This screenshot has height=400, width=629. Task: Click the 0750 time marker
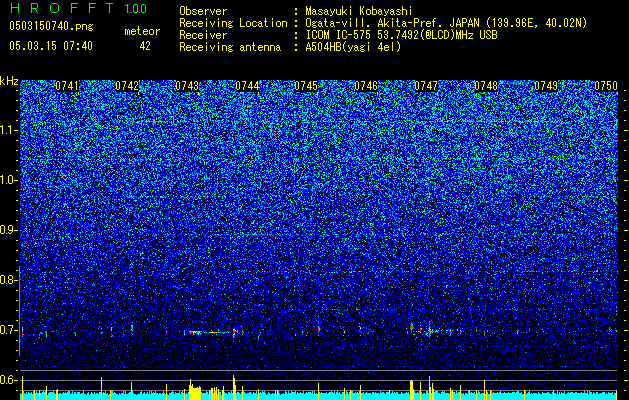(606, 86)
